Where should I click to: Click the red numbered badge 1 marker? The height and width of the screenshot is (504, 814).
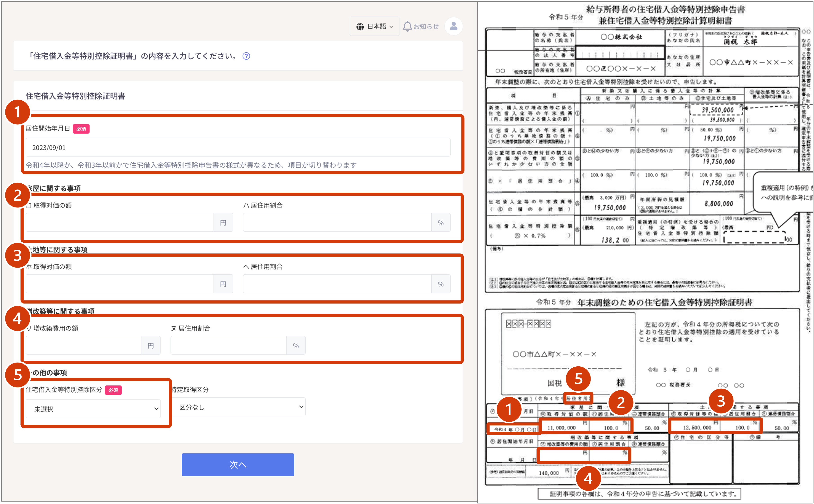[18, 112]
